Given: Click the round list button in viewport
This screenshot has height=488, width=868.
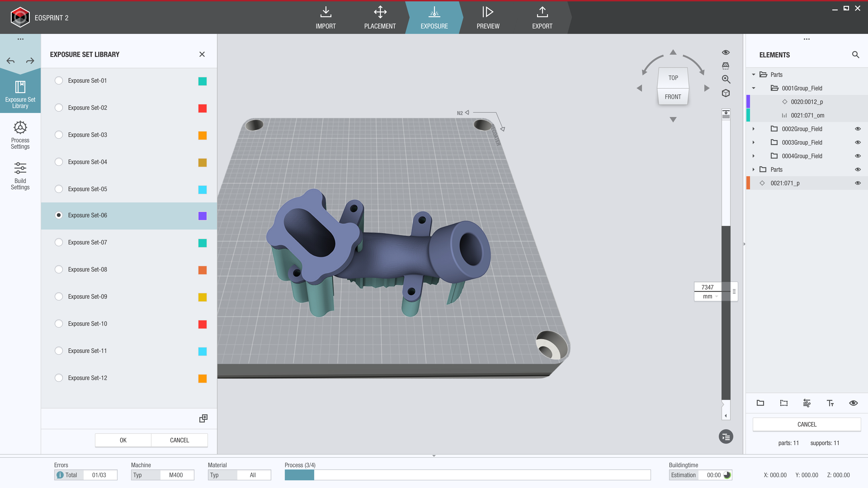Looking at the screenshot, I should 726,437.
